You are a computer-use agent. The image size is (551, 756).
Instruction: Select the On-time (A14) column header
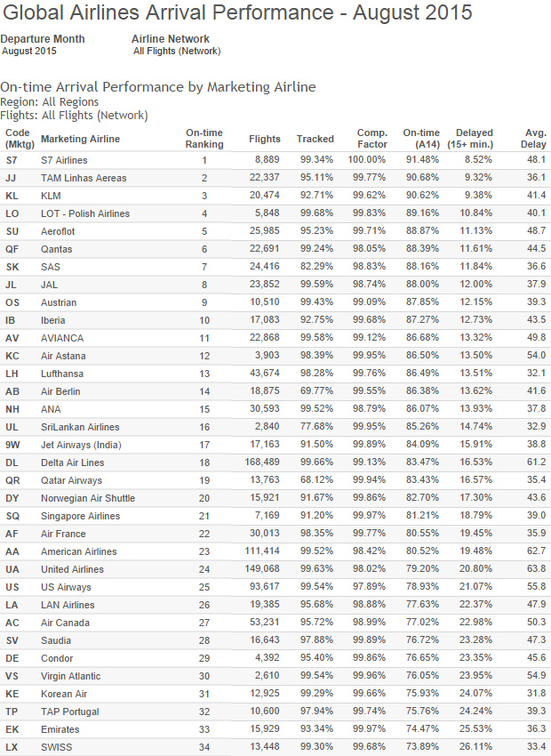(x=421, y=139)
